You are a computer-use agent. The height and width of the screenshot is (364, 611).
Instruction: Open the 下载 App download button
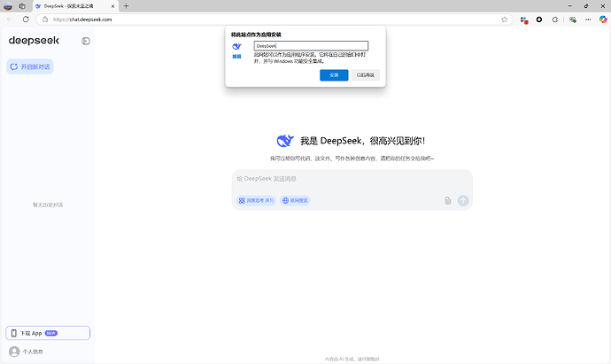click(48, 333)
